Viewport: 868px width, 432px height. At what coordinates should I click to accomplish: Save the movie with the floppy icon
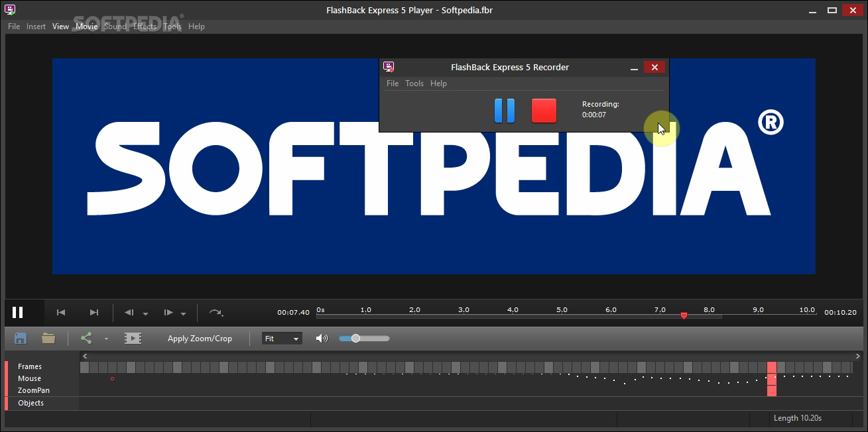21,338
